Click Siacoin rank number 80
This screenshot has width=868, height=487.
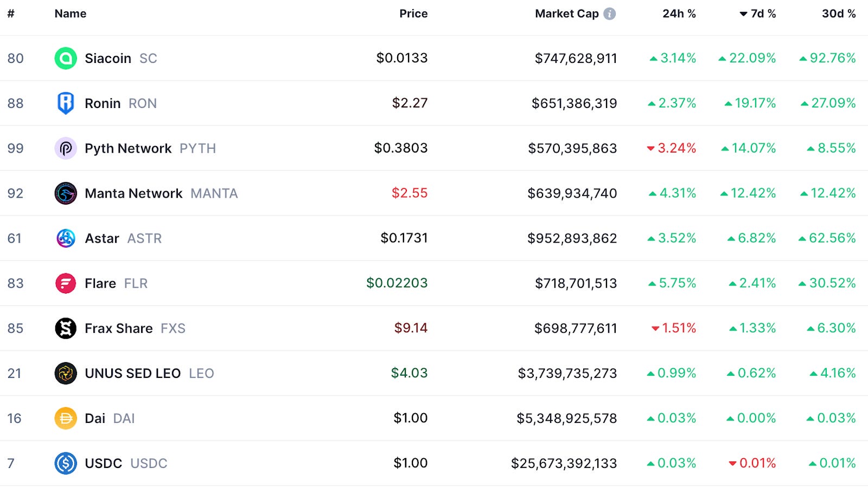16,58
